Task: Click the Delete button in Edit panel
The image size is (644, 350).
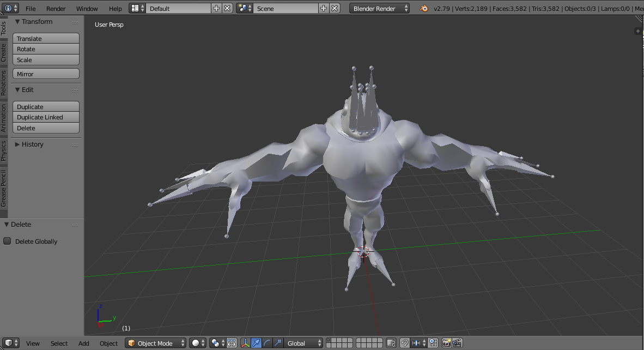Action: tap(46, 128)
